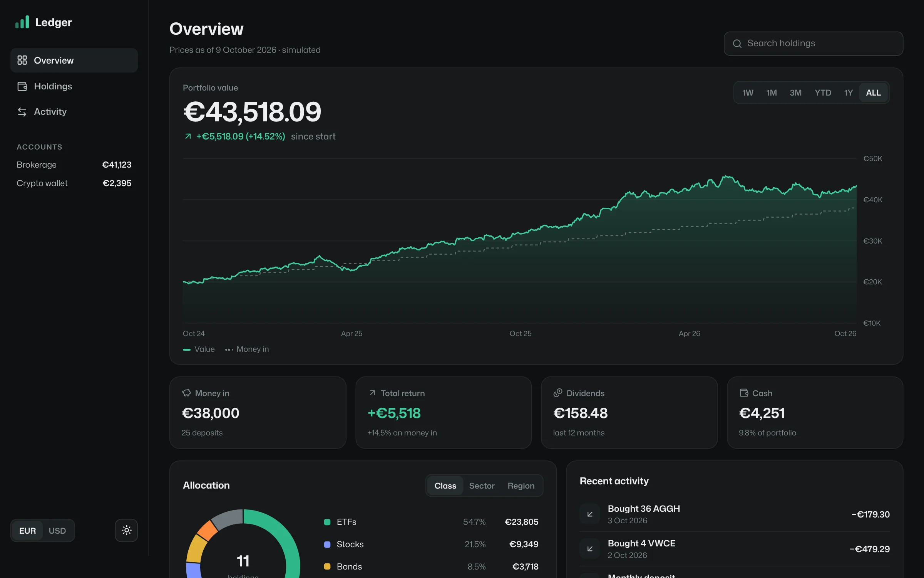Click the Overview grid icon in sidebar

[22, 60]
